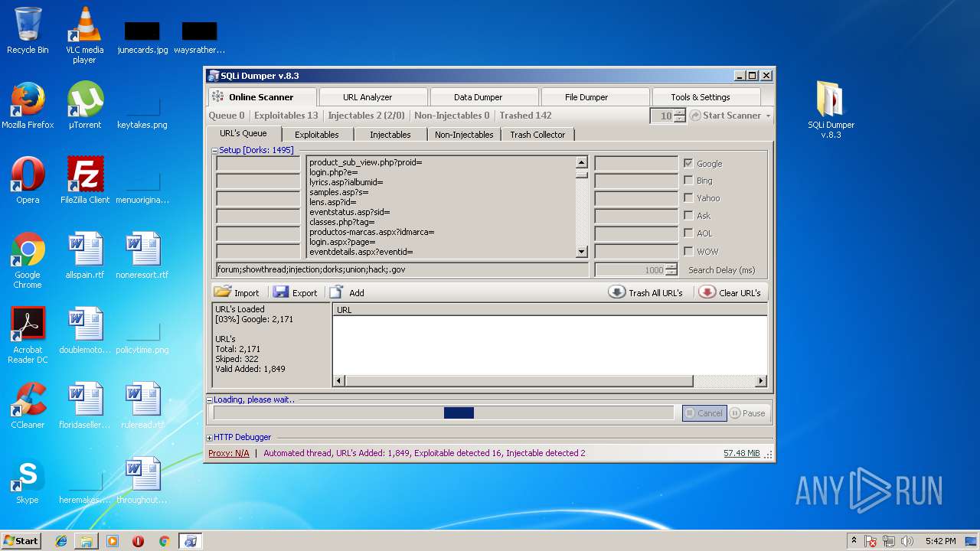
Task: Collapse the Setup Dorks section
Action: 215,151
